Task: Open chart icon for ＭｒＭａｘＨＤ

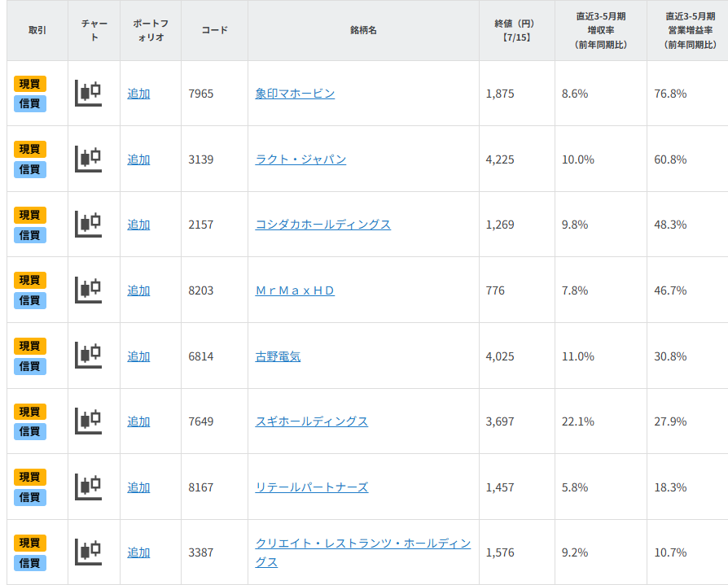Action: (88, 290)
